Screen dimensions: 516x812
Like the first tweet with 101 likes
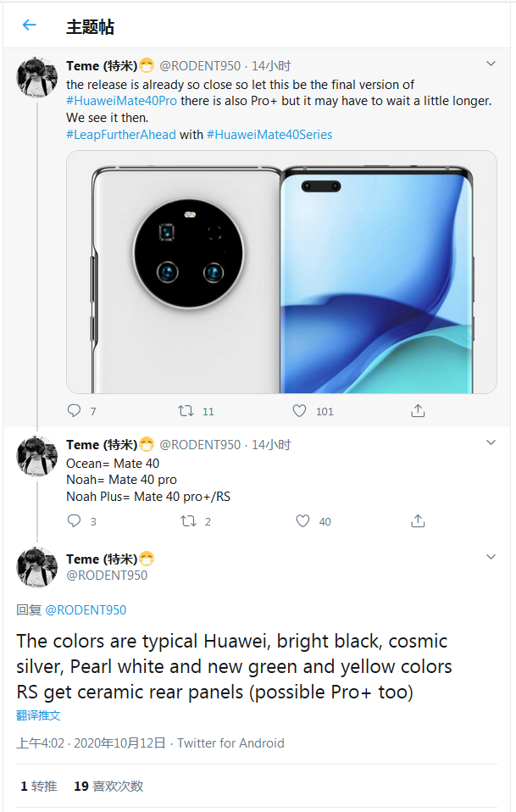click(299, 411)
